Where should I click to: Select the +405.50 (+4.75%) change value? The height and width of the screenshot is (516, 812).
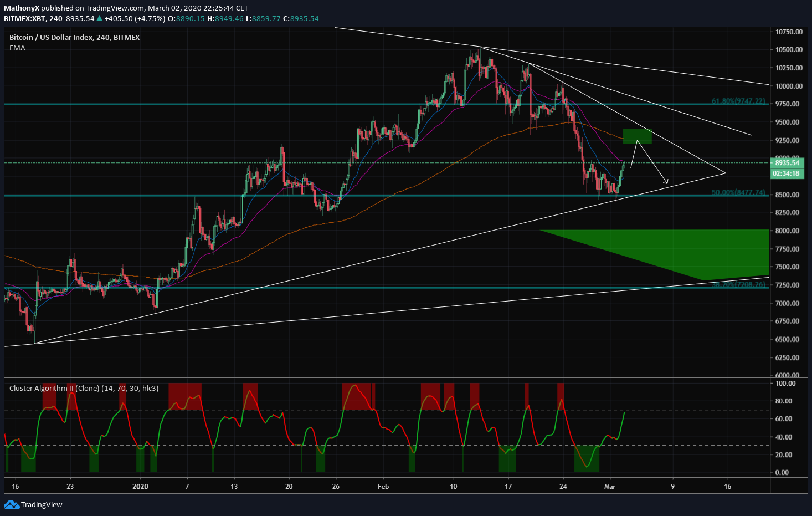(135, 18)
